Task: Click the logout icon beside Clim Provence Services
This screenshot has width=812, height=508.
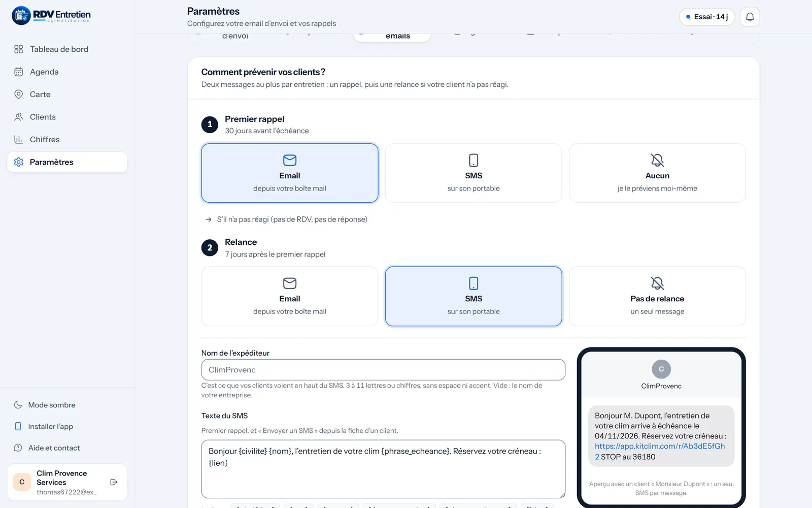Action: [114, 482]
